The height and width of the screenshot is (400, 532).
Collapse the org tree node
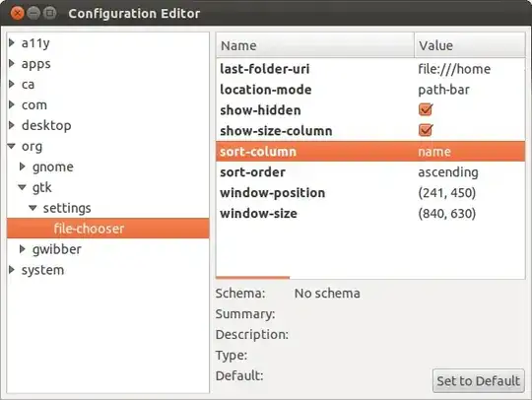point(12,146)
